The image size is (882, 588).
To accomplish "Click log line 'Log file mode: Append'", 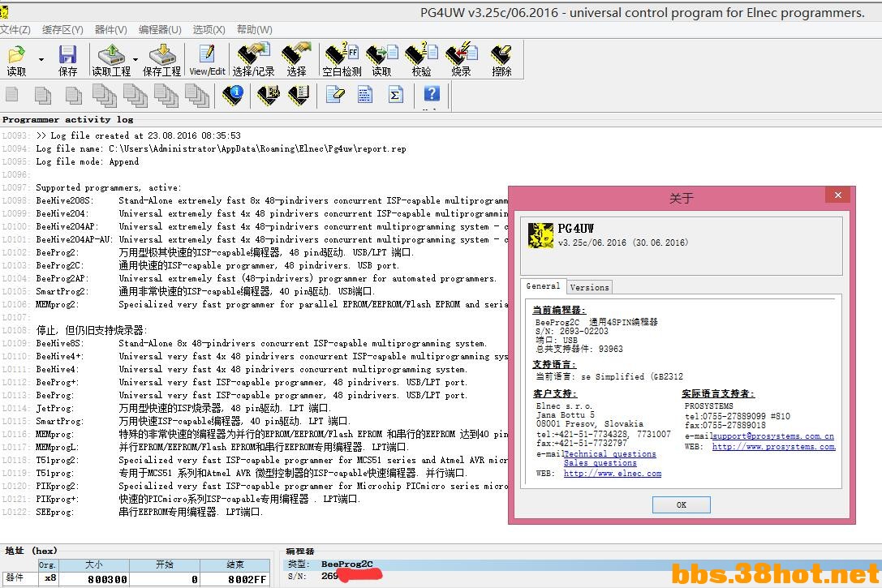I will click(x=87, y=162).
